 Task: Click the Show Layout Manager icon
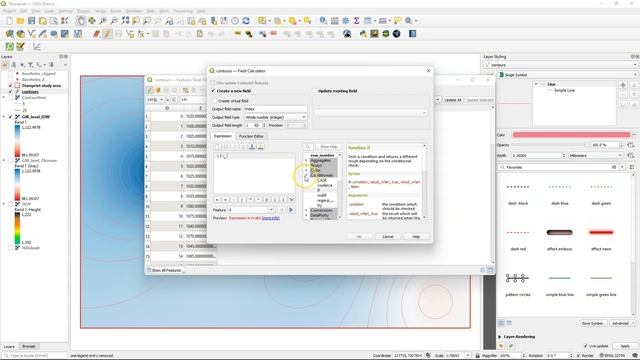click(53, 20)
